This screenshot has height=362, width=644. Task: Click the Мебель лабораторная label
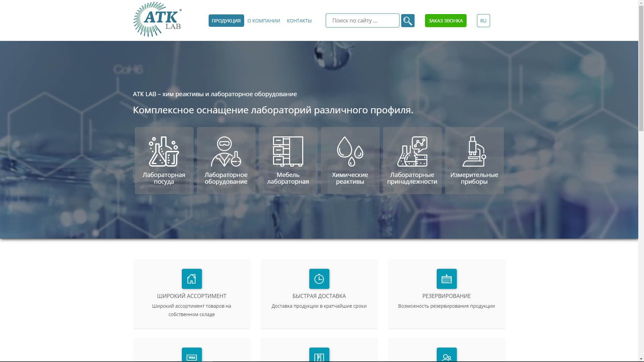pos(288,178)
